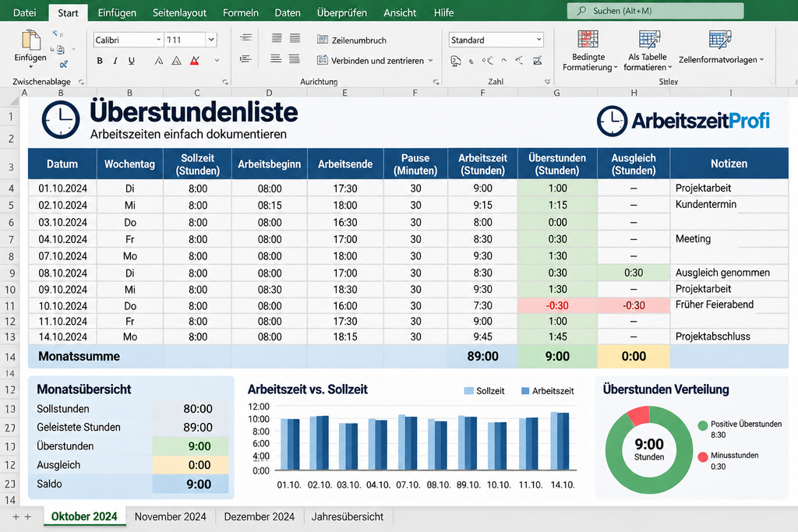This screenshot has width=798, height=532.
Task: Switch to the Ansicht ribbon tab
Action: [400, 12]
